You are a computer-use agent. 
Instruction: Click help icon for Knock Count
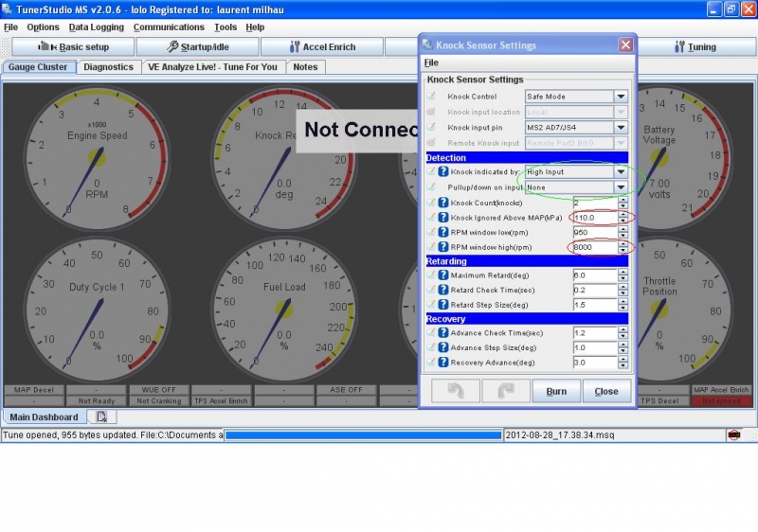pyautogui.click(x=442, y=203)
